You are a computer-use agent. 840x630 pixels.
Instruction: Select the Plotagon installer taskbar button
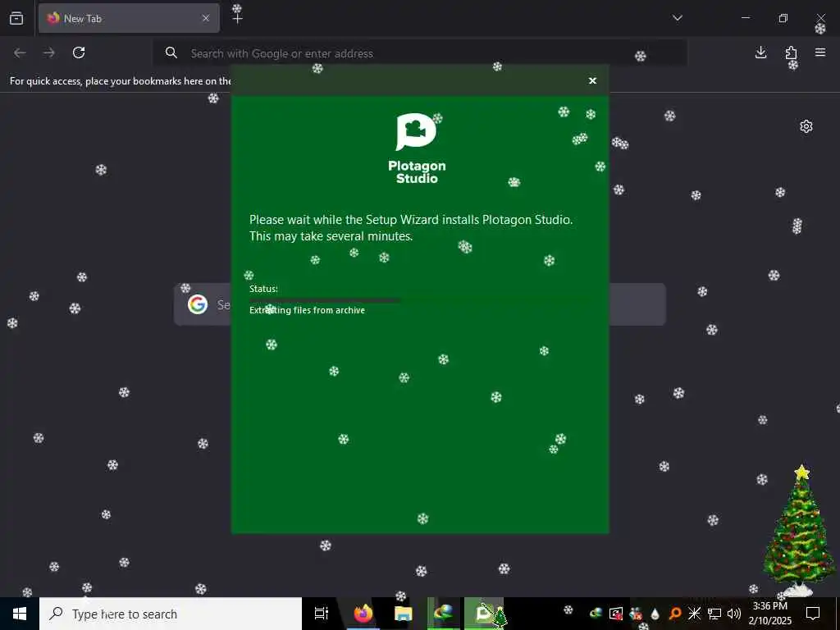(x=484, y=614)
